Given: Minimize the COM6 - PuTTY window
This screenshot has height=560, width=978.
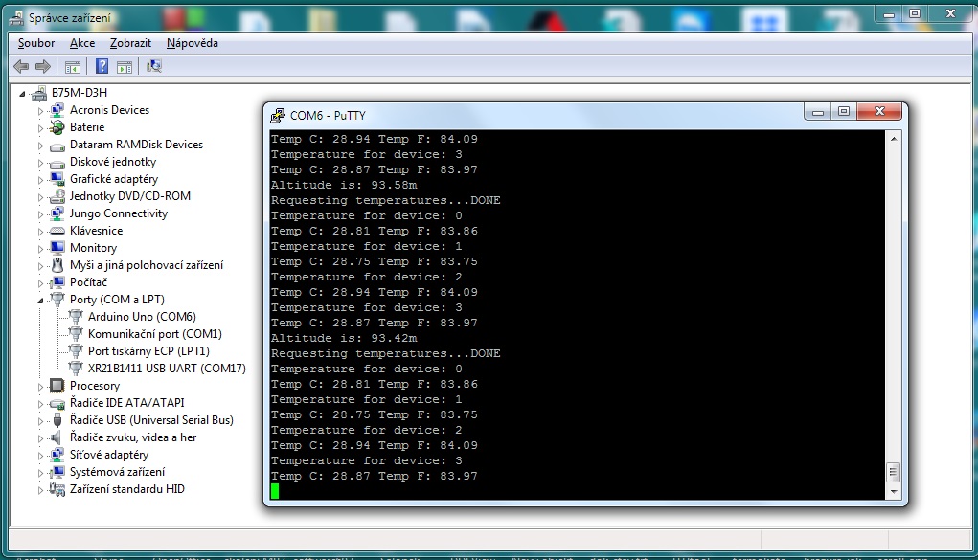Looking at the screenshot, I should tap(818, 112).
